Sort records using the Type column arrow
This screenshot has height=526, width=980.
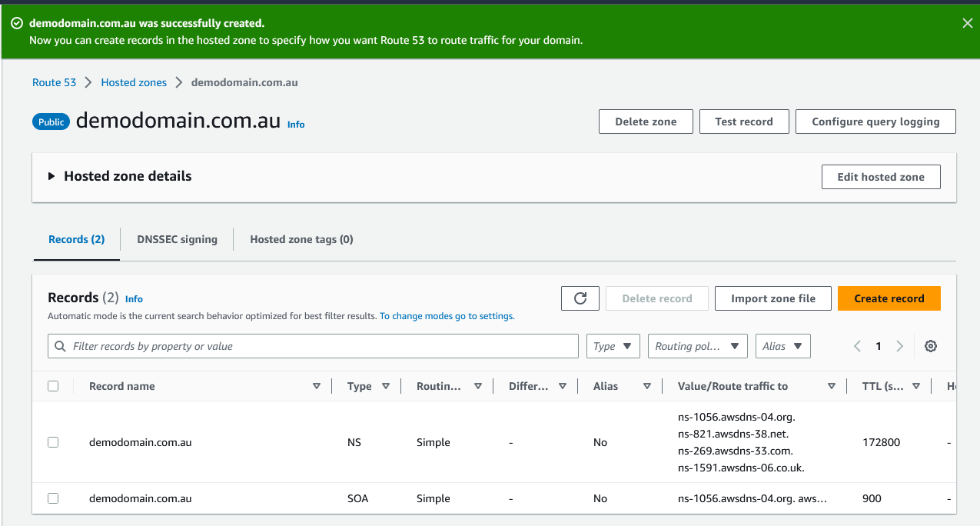386,385
